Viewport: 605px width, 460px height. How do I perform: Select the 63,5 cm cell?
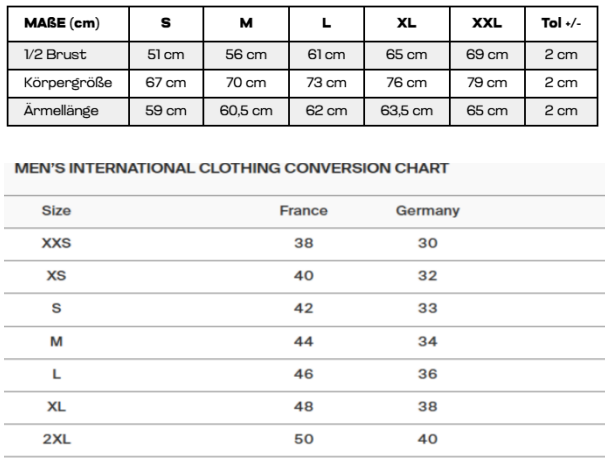pos(406,110)
